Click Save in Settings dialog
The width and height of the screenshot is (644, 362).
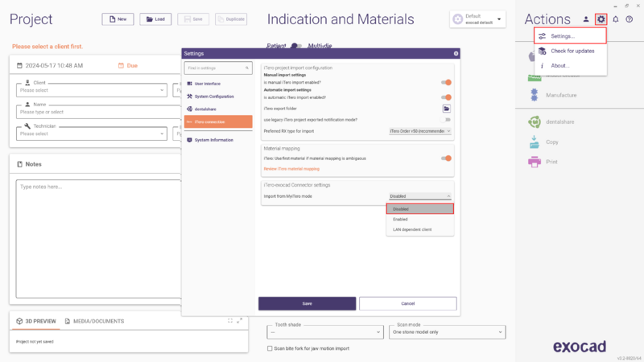click(x=308, y=304)
